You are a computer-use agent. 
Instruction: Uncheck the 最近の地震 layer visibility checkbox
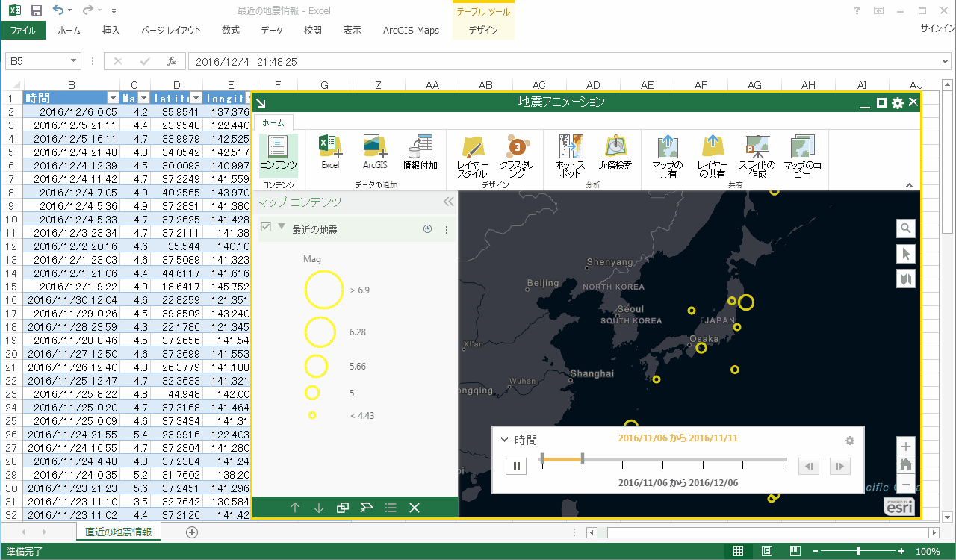click(266, 227)
